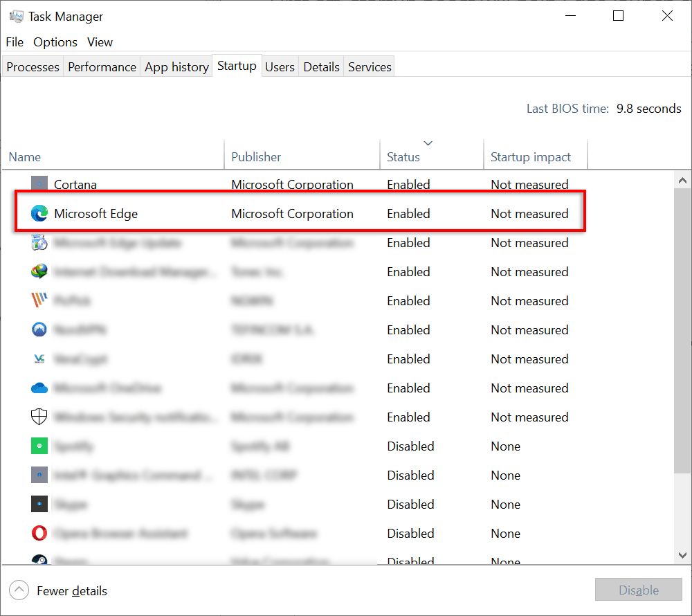Click the Microsoft Edge Update icon
The width and height of the screenshot is (692, 616).
[x=39, y=243]
